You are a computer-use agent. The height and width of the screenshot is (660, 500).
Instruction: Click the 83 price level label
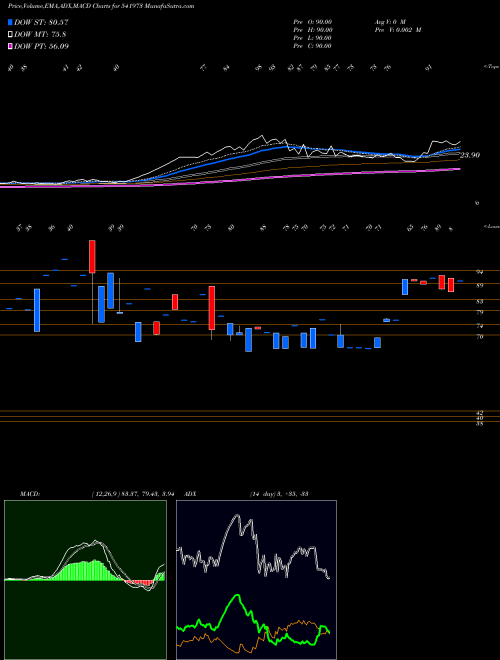(x=479, y=302)
